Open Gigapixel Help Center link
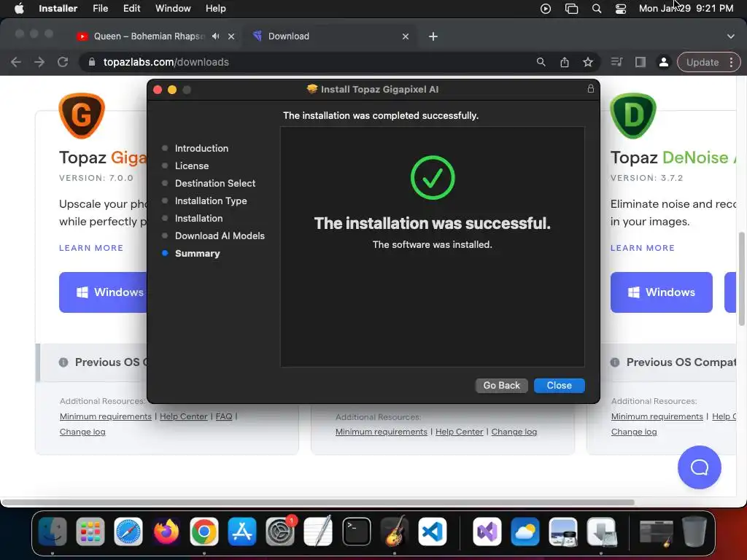The image size is (747, 560). point(183,416)
